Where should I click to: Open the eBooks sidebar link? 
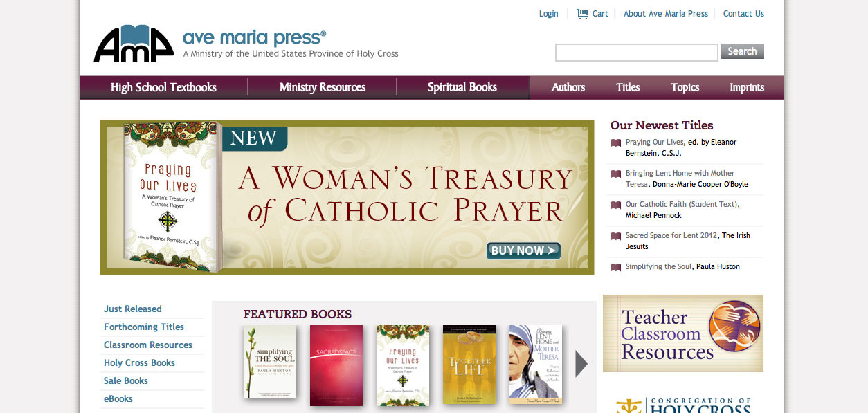tap(118, 399)
